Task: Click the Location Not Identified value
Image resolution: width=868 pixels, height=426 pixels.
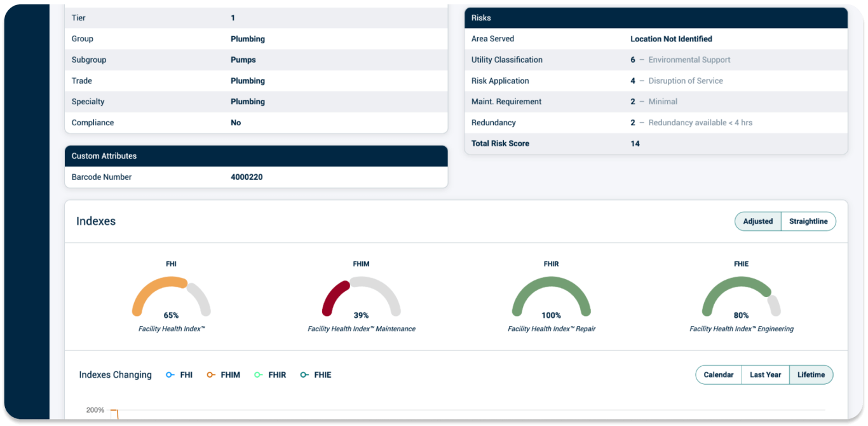Action: pos(671,39)
